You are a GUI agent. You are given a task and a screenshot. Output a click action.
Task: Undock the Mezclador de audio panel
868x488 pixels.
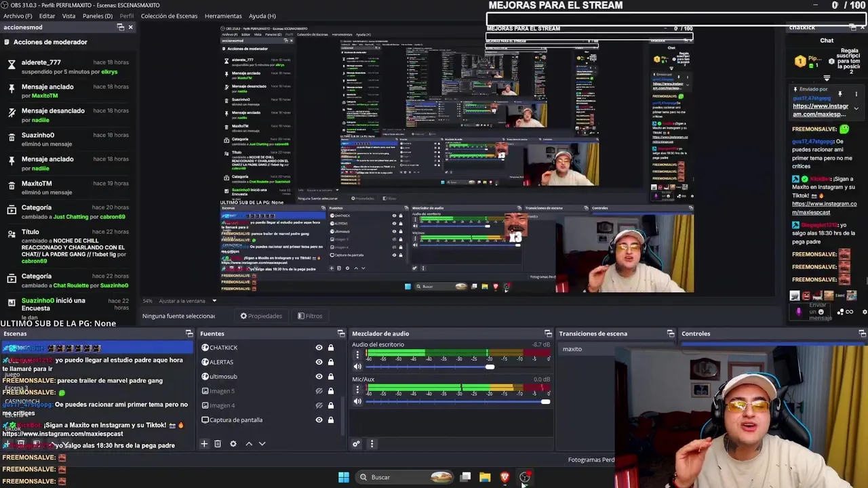coord(548,333)
